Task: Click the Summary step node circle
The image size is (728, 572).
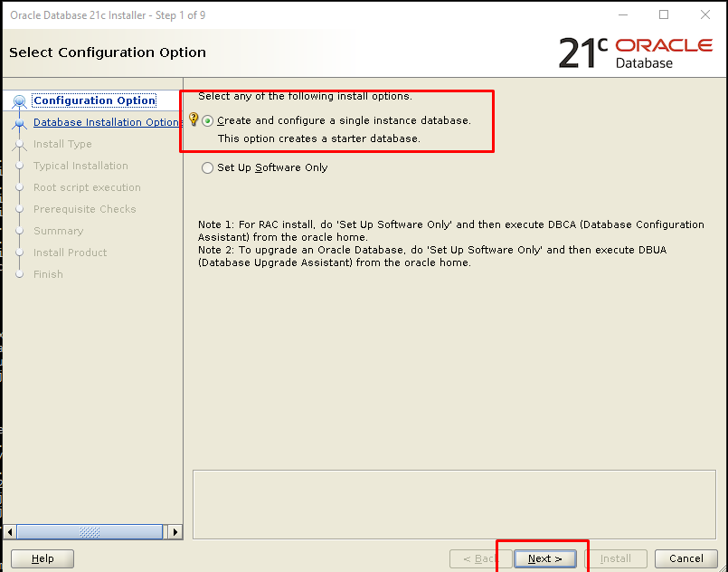Action: click(x=20, y=231)
